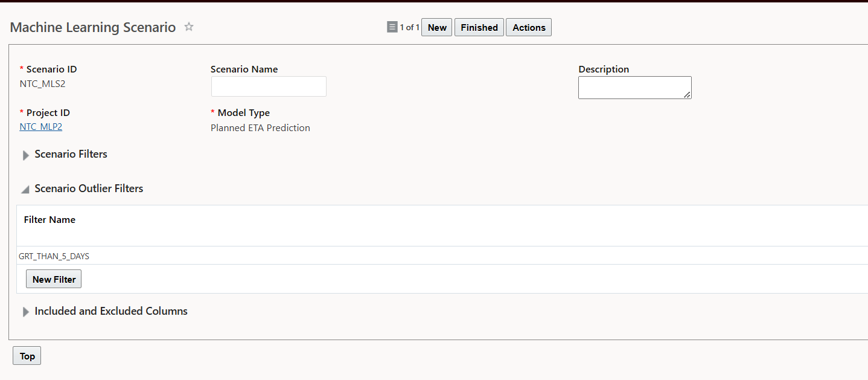Image resolution: width=868 pixels, height=380 pixels.
Task: Open the NTC_MLP2 project link
Action: point(41,127)
